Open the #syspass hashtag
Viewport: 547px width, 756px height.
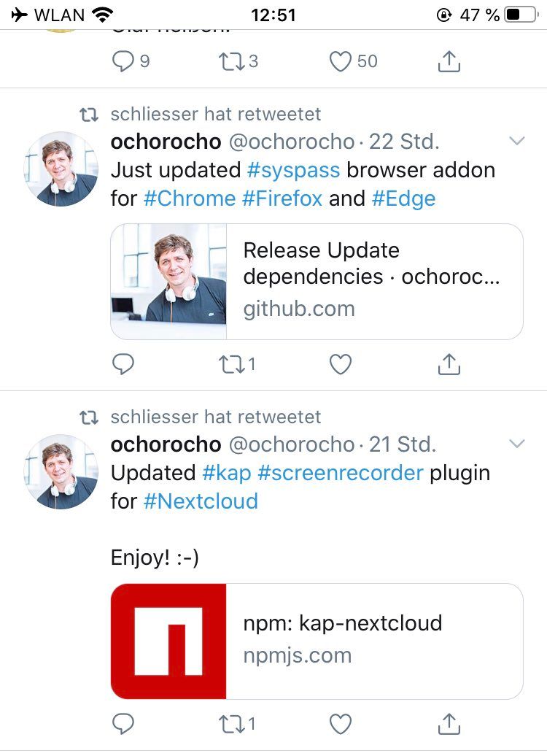[x=293, y=170]
